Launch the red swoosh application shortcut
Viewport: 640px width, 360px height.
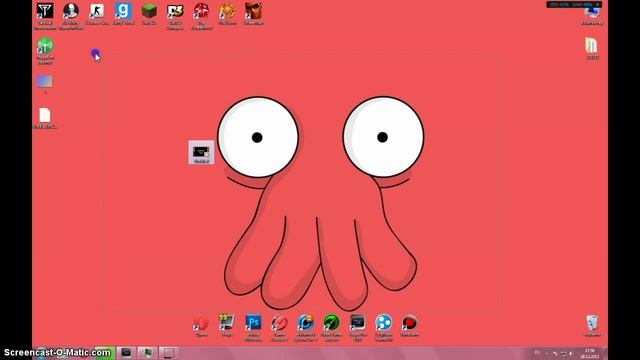[280, 328]
